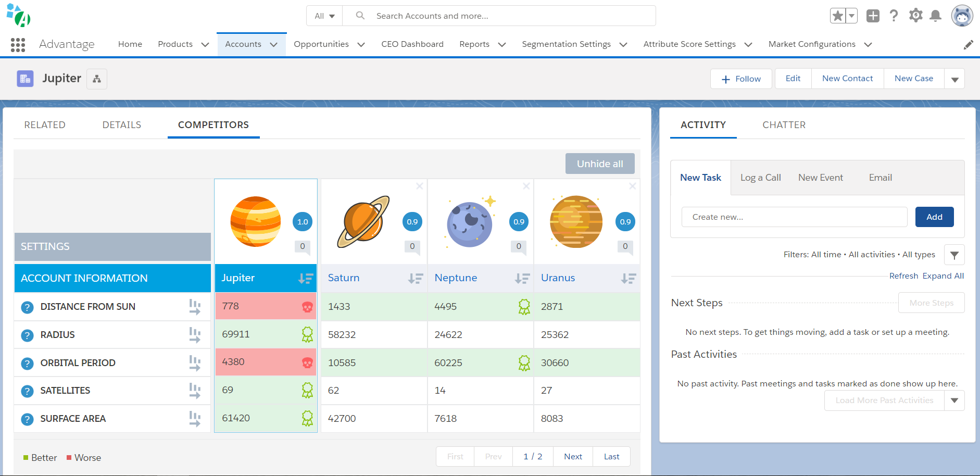This screenshot has width=980, height=476.
Task: Click the Surface Area row chart arrow icon
Action: pos(195,419)
